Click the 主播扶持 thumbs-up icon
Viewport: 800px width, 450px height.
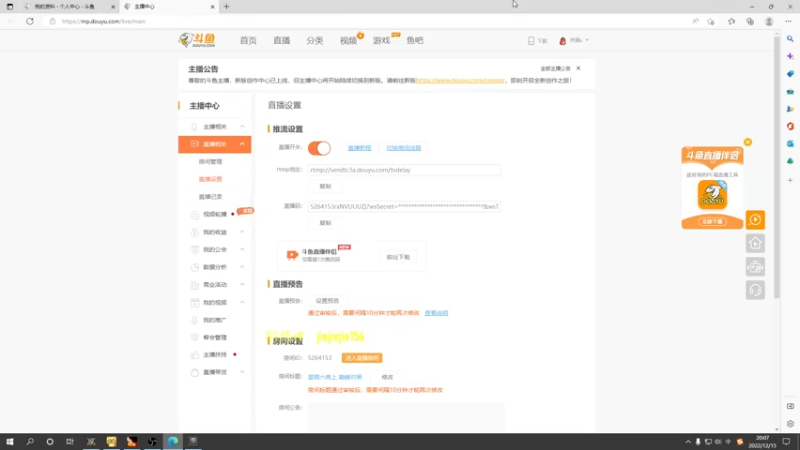[194, 355]
